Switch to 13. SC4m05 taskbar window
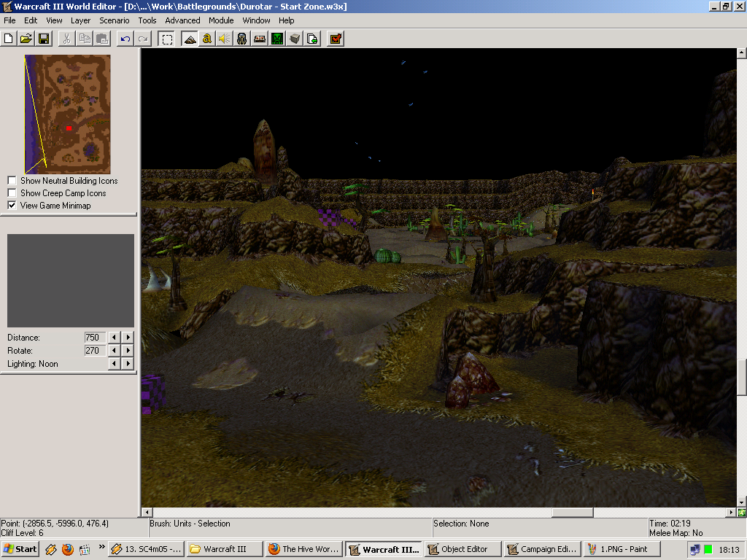Image resolution: width=747 pixels, height=560 pixels. pos(146,549)
